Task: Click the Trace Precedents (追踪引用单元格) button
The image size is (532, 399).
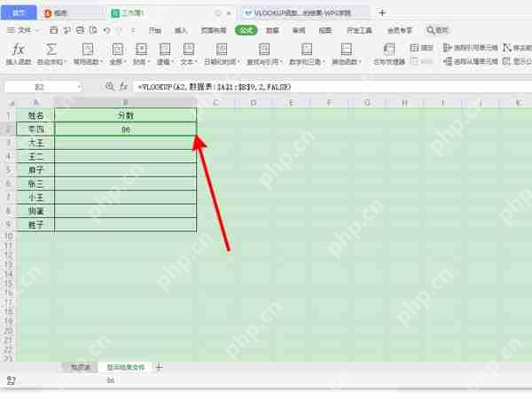Action: click(x=470, y=48)
